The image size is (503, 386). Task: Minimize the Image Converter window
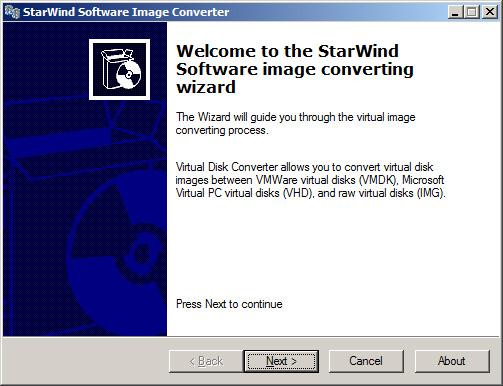pyautogui.click(x=455, y=12)
